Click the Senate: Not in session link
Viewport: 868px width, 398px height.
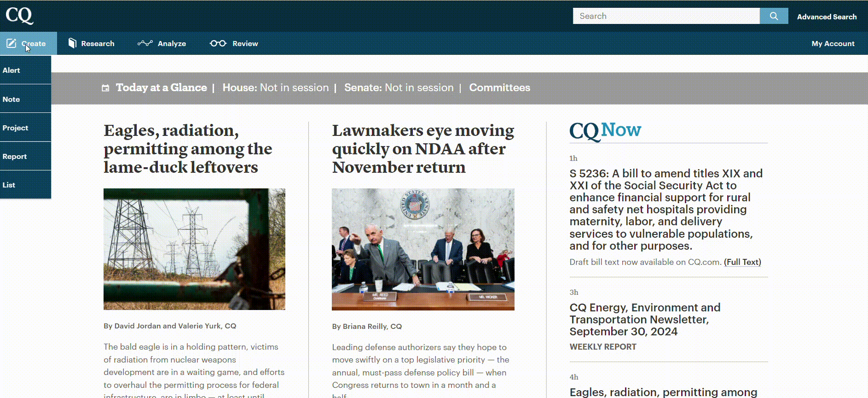click(399, 88)
